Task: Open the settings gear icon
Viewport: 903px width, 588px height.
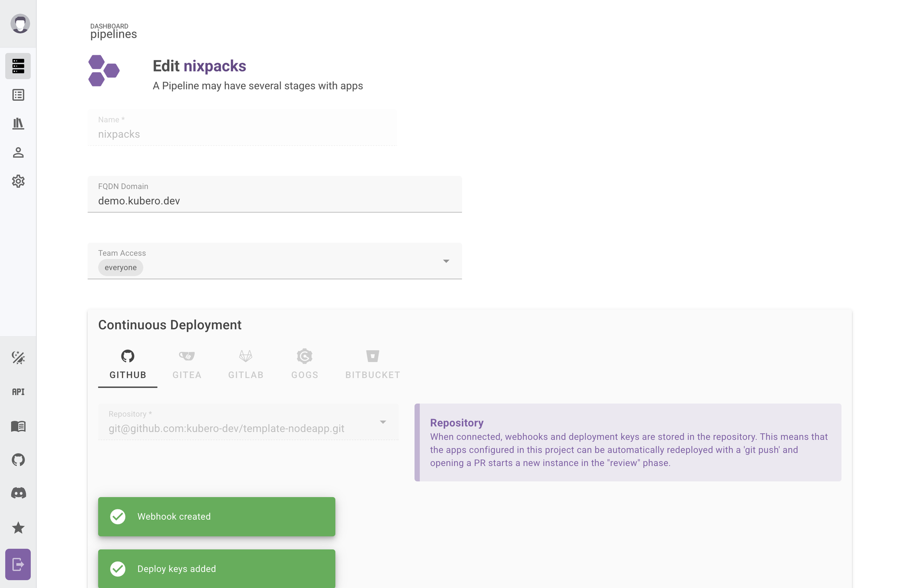Action: [x=18, y=181]
